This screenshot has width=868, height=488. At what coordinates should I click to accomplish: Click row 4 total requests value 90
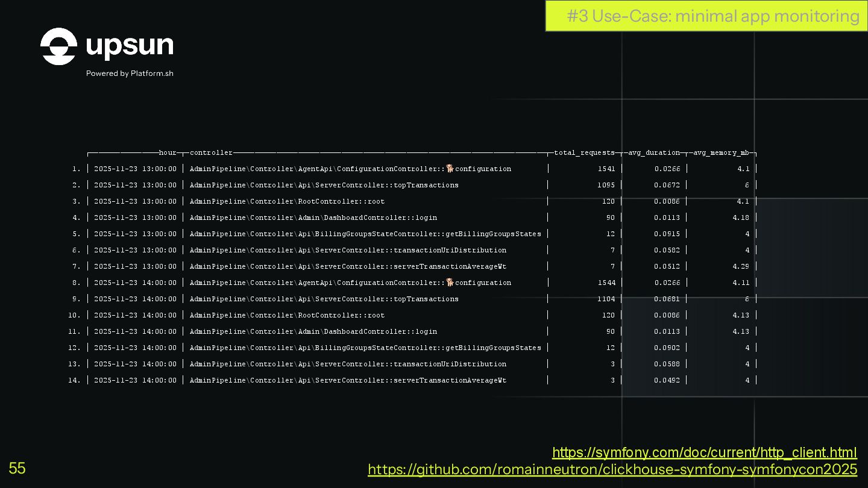pyautogui.click(x=611, y=217)
